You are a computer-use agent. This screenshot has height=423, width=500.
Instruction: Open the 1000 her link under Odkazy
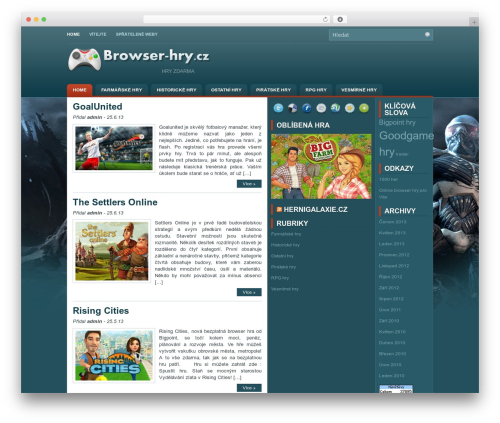(x=388, y=179)
